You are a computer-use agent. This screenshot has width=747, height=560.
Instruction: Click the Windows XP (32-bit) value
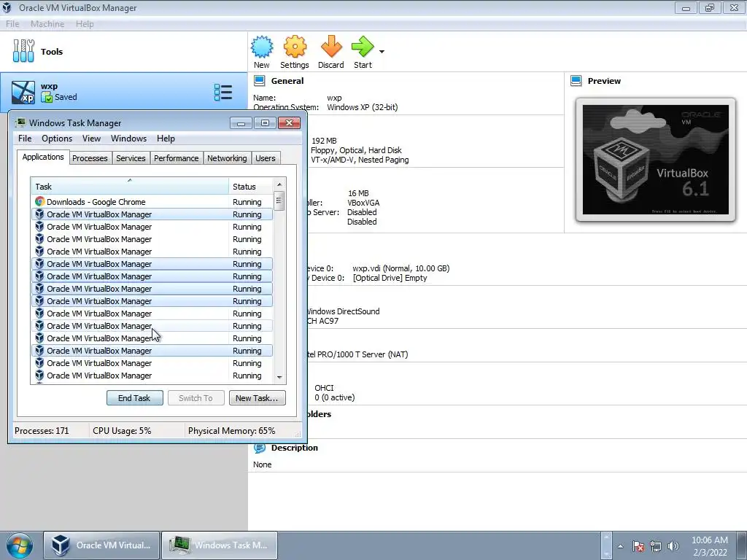[x=362, y=107]
